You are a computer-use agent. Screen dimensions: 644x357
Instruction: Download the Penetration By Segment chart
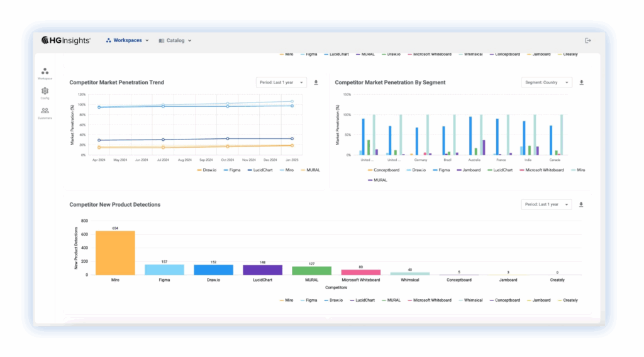click(x=582, y=82)
